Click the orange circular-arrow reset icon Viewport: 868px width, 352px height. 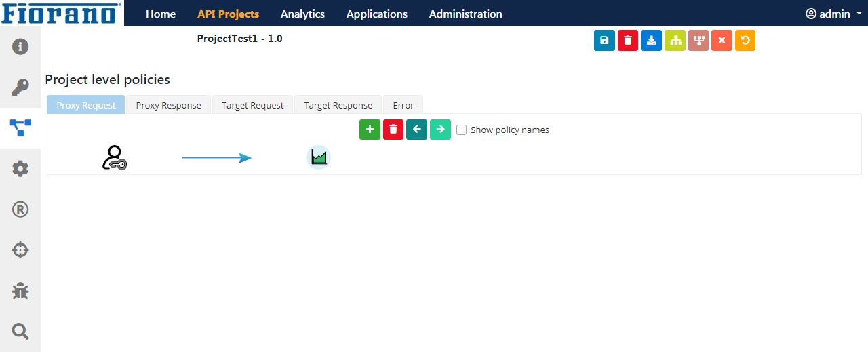[x=745, y=41]
